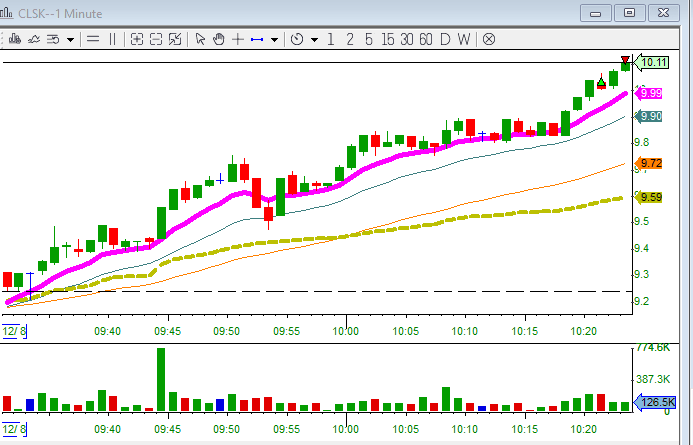Activate the hand pan tool

217,39
